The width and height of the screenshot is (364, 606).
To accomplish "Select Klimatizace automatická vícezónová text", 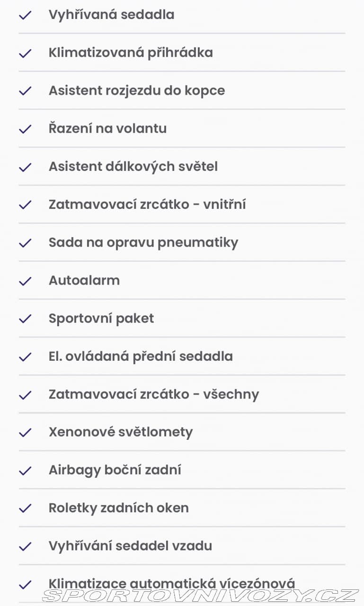I will point(172,583).
